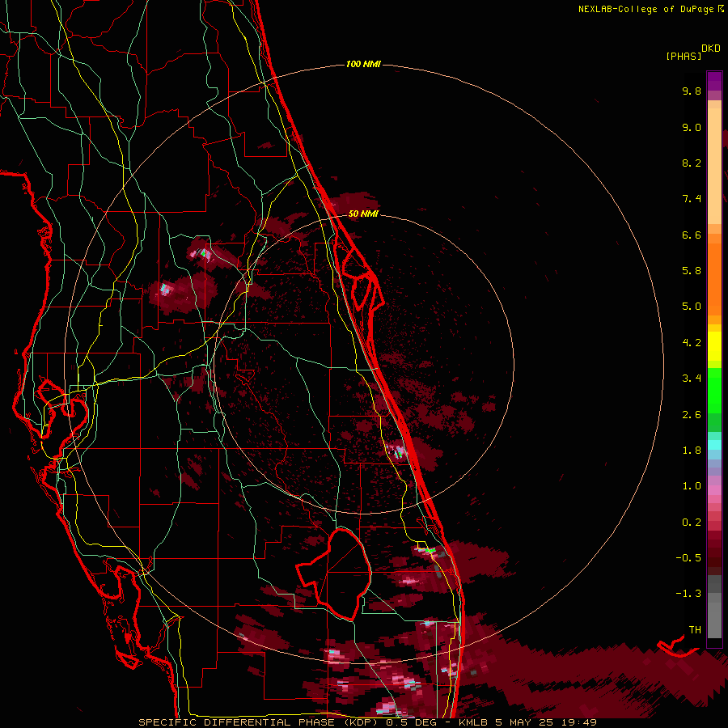This screenshot has height=728, width=728.
Task: Click the cyan segment of the color bar
Action: pos(714,445)
